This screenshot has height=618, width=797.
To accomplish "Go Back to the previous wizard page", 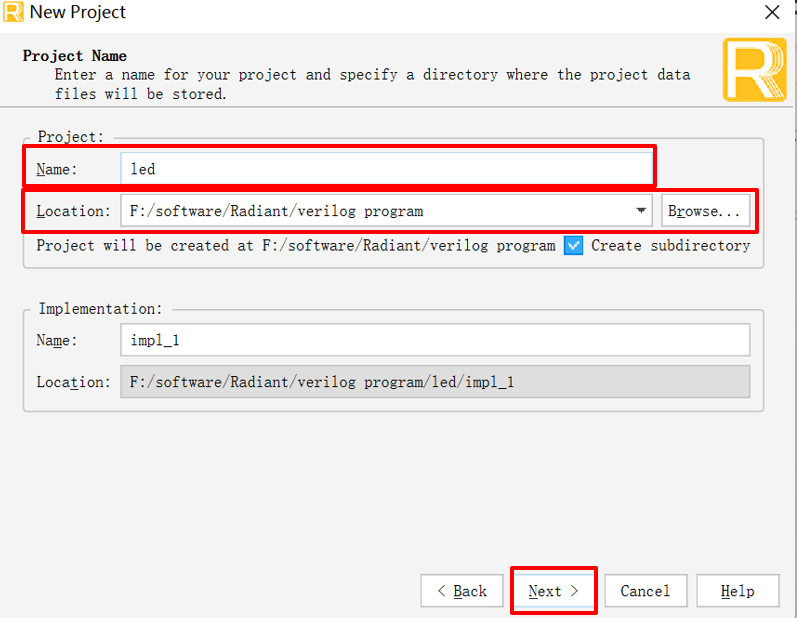I will (462, 591).
